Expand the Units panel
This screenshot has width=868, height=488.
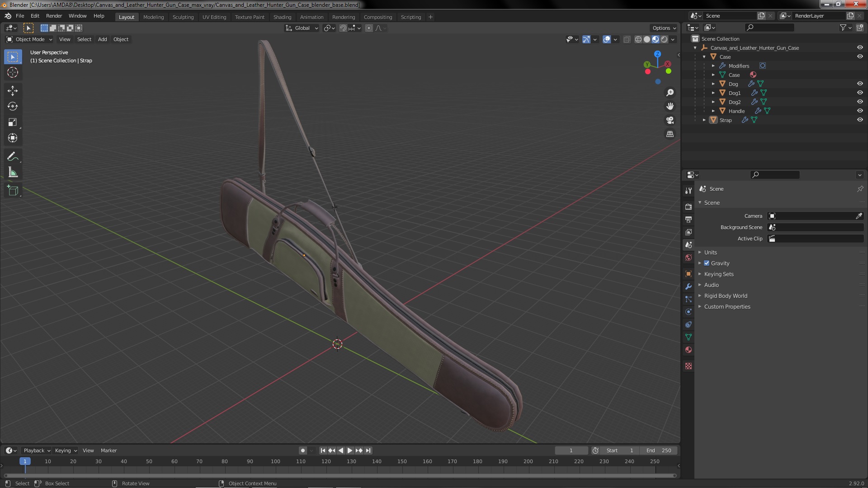[710, 253]
